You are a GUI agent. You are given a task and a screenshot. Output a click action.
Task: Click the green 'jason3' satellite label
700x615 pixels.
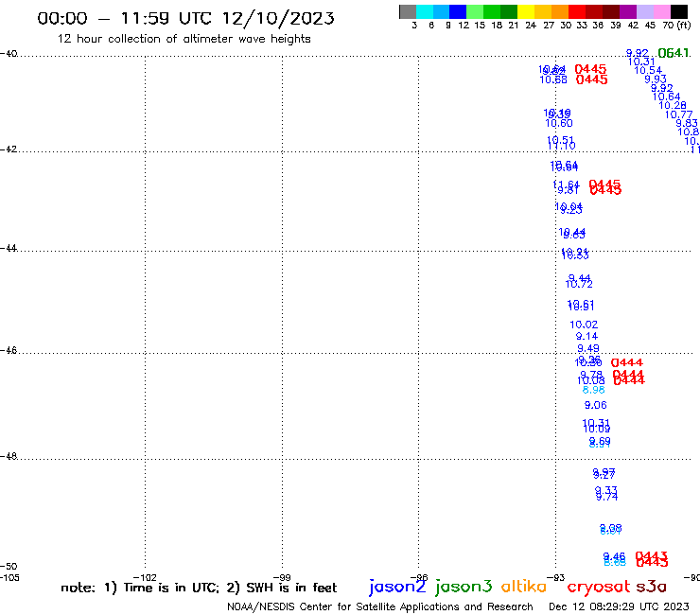[x=464, y=587]
